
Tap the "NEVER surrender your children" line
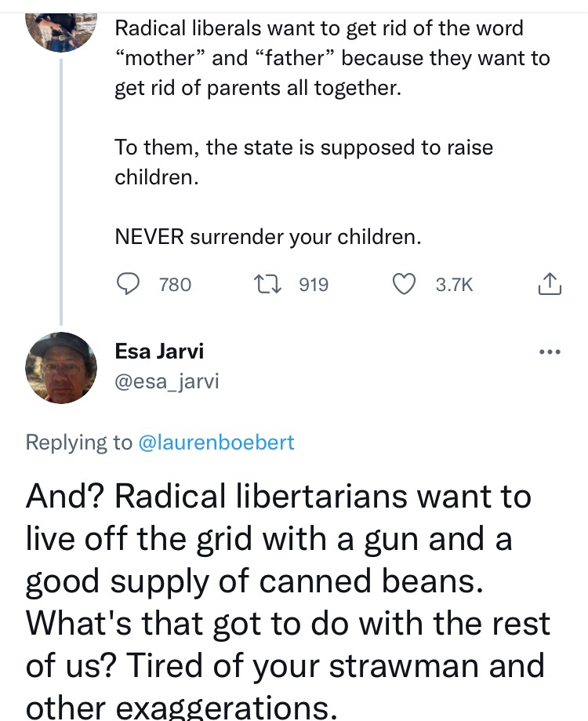point(267,236)
